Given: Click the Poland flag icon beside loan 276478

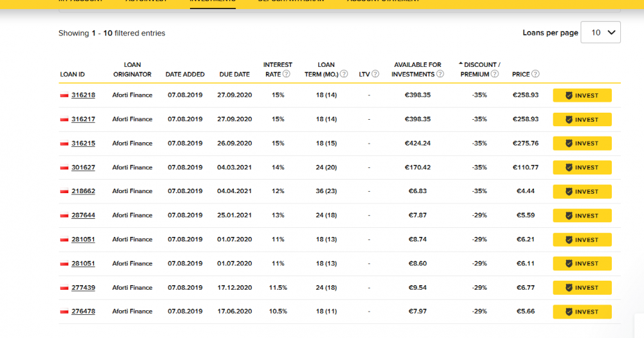Looking at the screenshot, I should point(64,312).
